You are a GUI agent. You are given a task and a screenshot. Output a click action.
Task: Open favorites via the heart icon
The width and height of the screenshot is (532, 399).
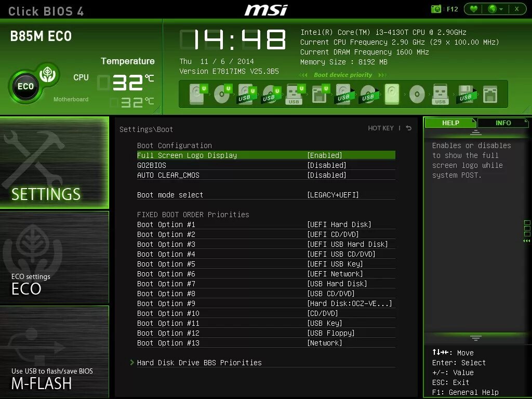click(474, 9)
